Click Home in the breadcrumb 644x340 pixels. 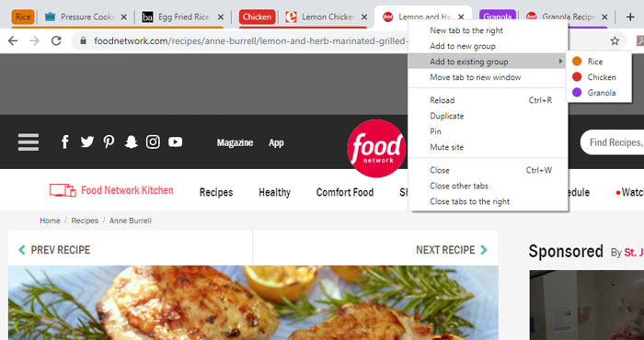point(50,221)
